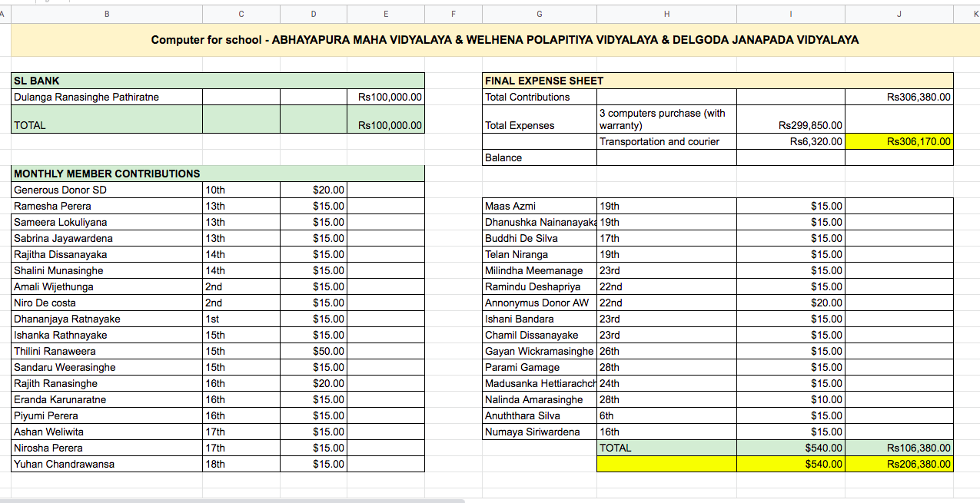This screenshot has width=980, height=503.
Task: Click 'Sameera Lokuliyana' cell
Action: pyautogui.click(x=107, y=222)
